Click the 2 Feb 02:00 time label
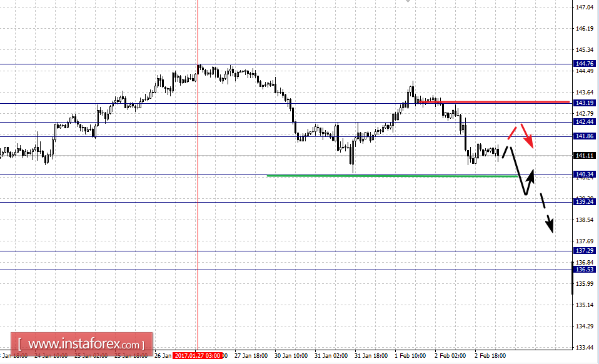Viewport: 599px width, 364px height. (450, 356)
